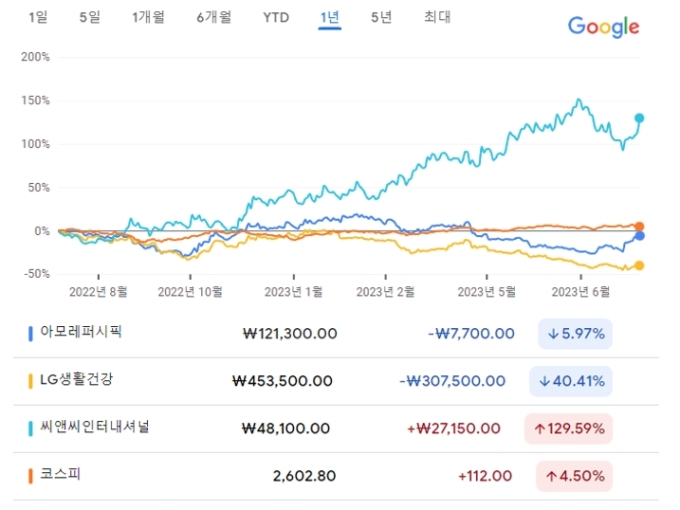Screen dimensions: 680x510
Task: Click the -50% y-axis label
Action: pyautogui.click(x=36, y=274)
